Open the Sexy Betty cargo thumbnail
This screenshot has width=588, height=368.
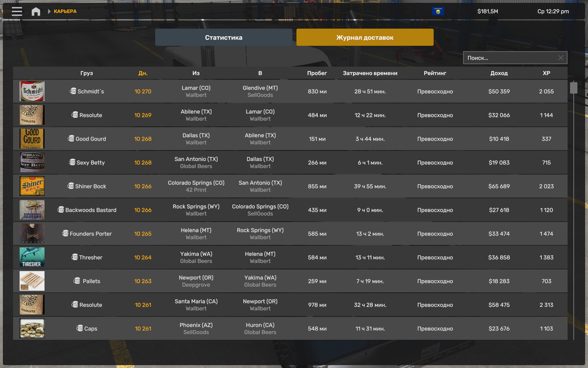click(32, 162)
